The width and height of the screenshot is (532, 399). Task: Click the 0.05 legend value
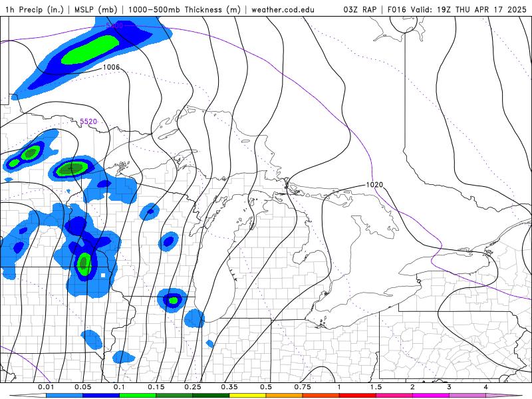pyautogui.click(x=82, y=387)
